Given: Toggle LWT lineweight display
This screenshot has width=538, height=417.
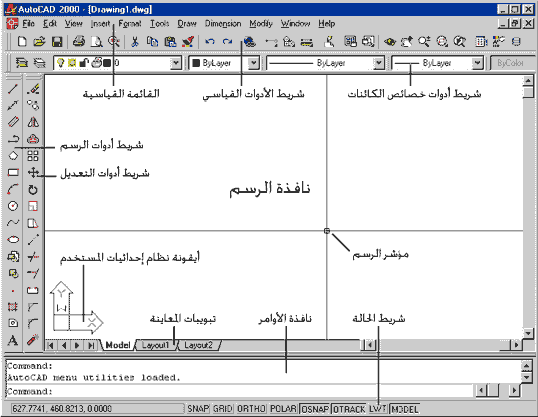Looking at the screenshot, I should 378,409.
